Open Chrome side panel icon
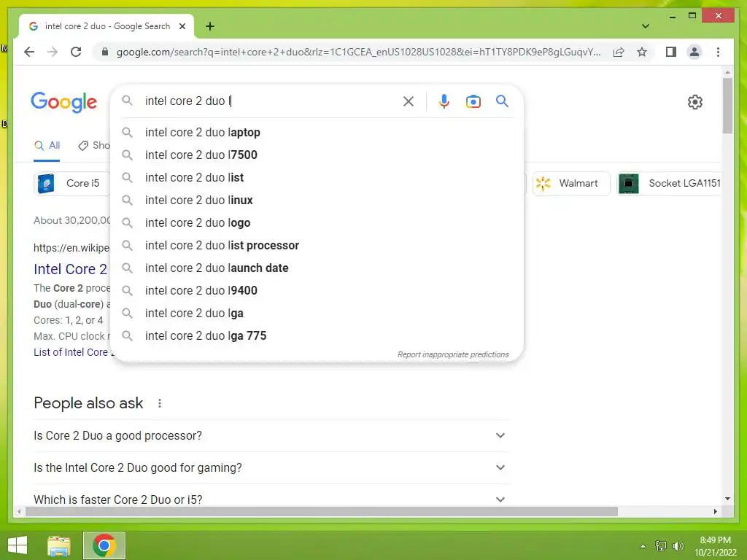Viewport: 747px width, 560px height. (x=671, y=52)
